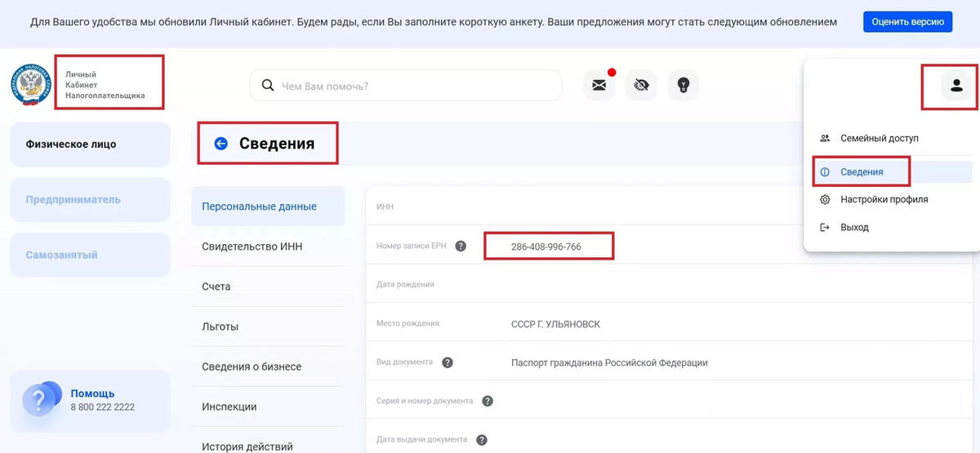The width and height of the screenshot is (980, 453).
Task: Open the Счета section
Action: tap(269, 286)
